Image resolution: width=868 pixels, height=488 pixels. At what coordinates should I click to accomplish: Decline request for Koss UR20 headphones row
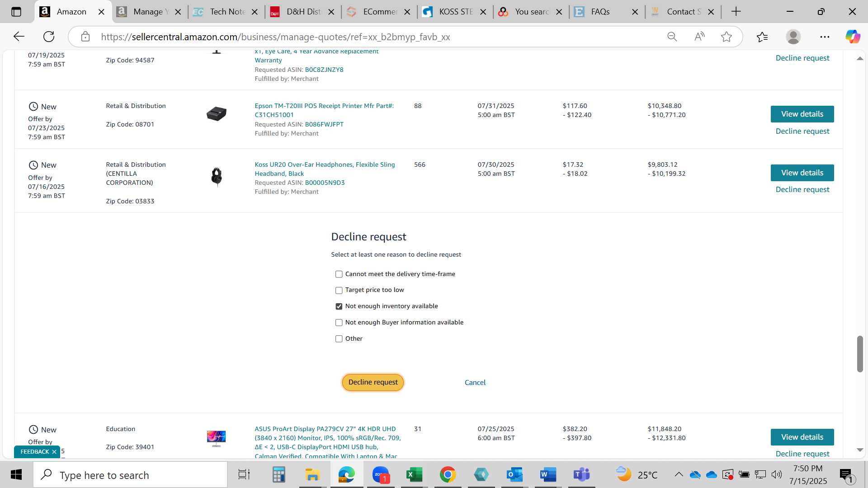(x=802, y=190)
